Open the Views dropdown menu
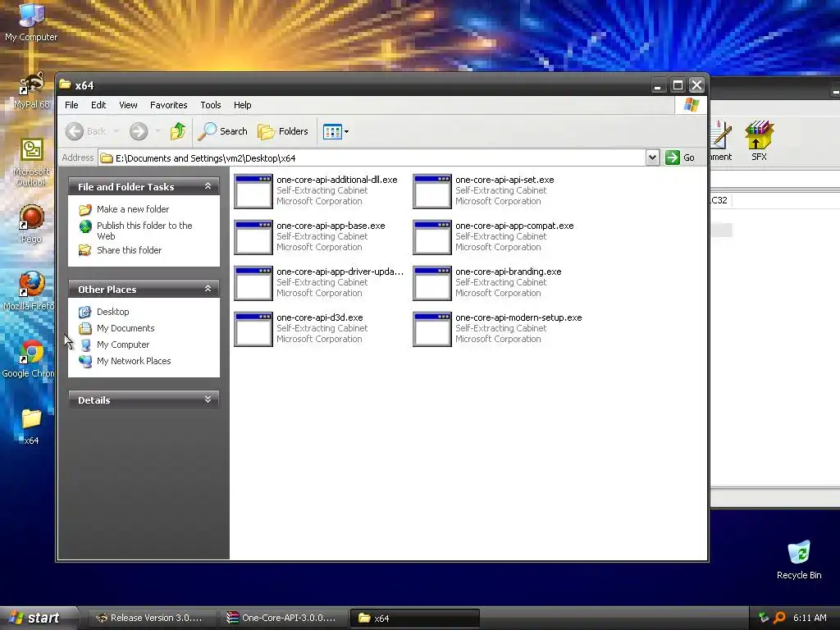The width and height of the screenshot is (840, 630). (336, 131)
